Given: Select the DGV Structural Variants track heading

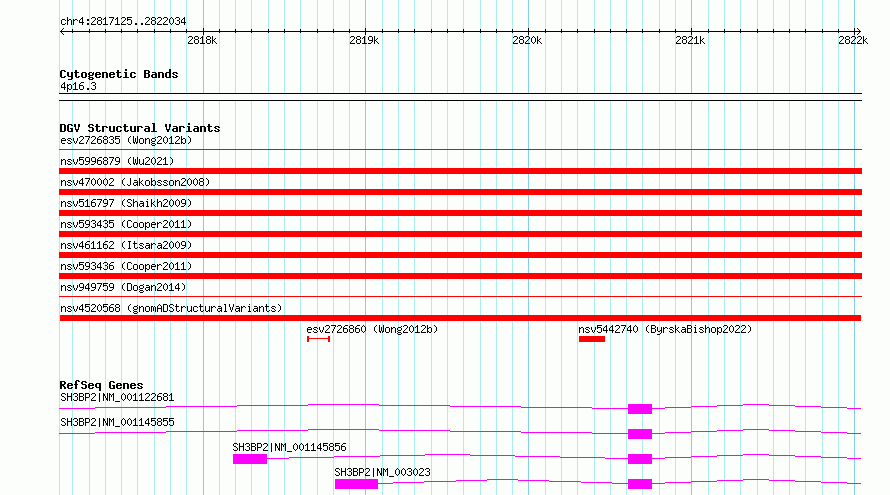Looking at the screenshot, I should point(140,128).
